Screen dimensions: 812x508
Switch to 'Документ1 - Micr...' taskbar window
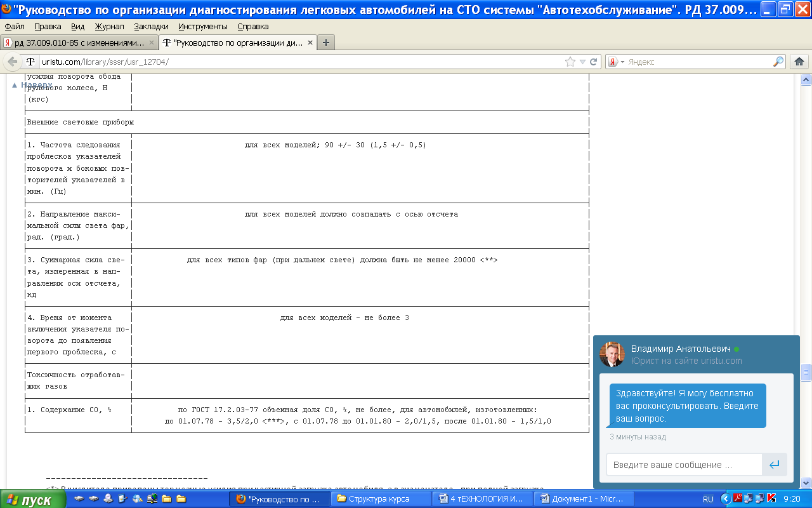[x=584, y=499]
